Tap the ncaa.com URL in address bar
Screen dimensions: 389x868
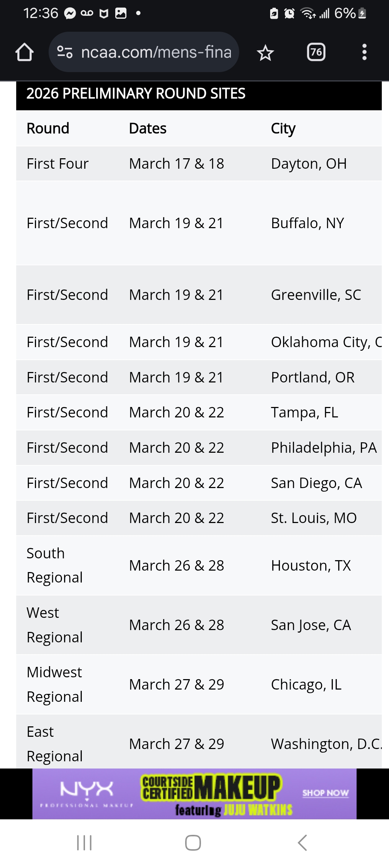click(156, 52)
